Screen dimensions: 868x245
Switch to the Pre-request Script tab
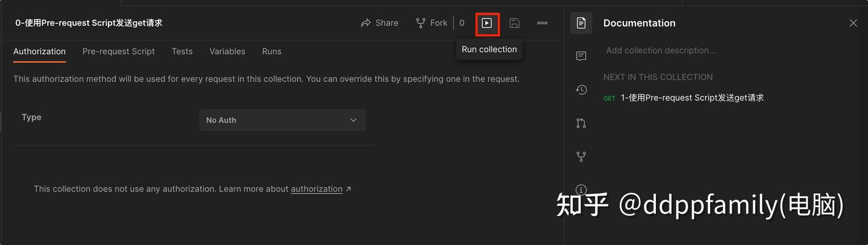click(119, 52)
